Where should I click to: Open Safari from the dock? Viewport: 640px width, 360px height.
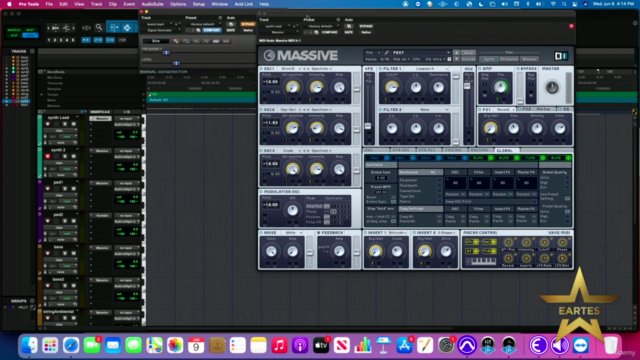tap(71, 346)
